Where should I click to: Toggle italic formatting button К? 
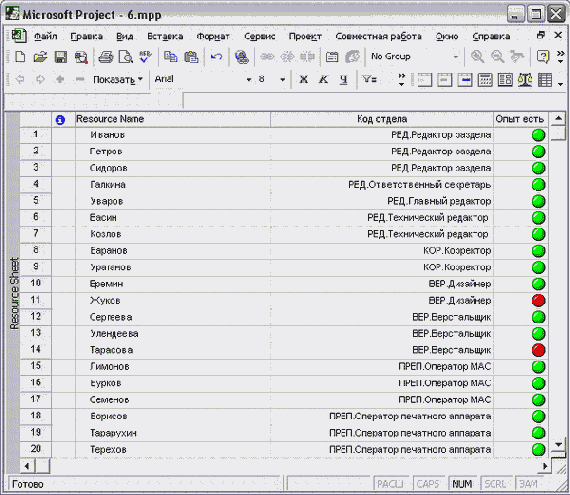click(x=323, y=79)
